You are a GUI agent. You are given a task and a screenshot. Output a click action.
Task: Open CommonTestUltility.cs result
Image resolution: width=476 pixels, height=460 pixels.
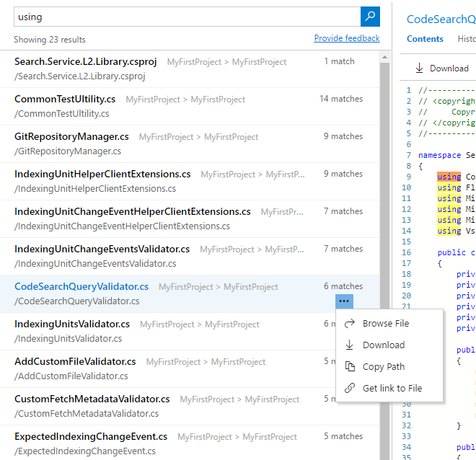tap(190, 107)
